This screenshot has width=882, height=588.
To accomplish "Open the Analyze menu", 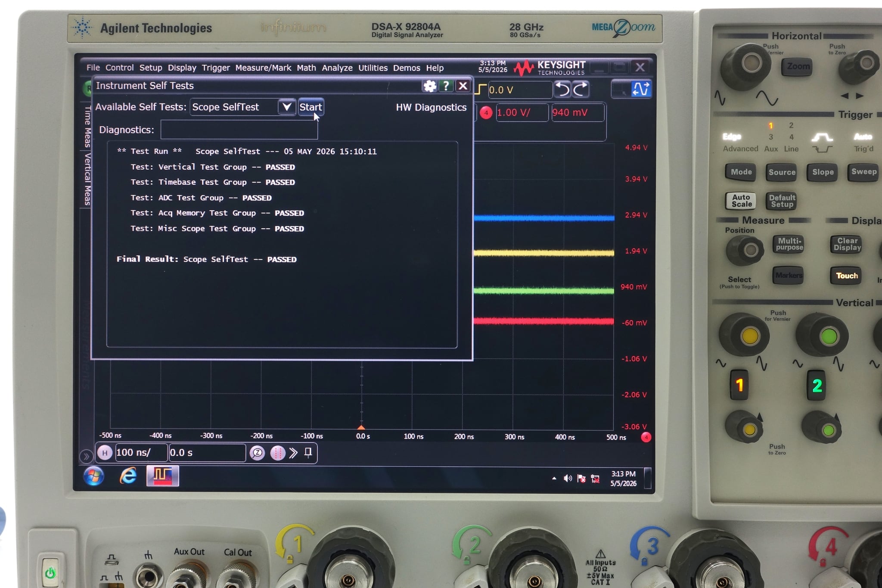I will 337,68.
